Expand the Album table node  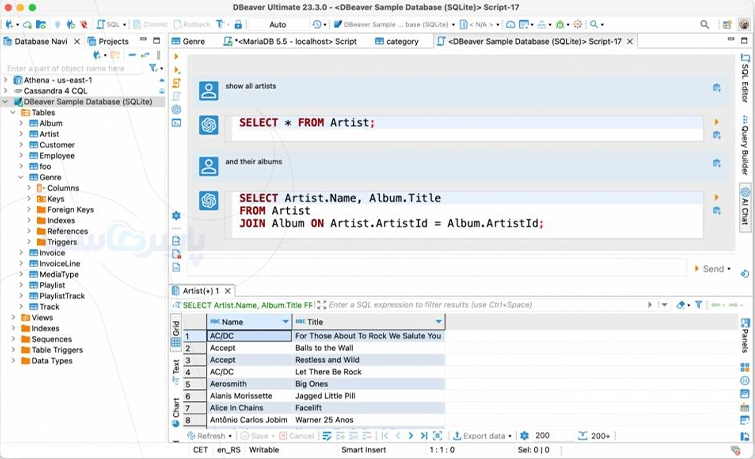[x=21, y=123]
